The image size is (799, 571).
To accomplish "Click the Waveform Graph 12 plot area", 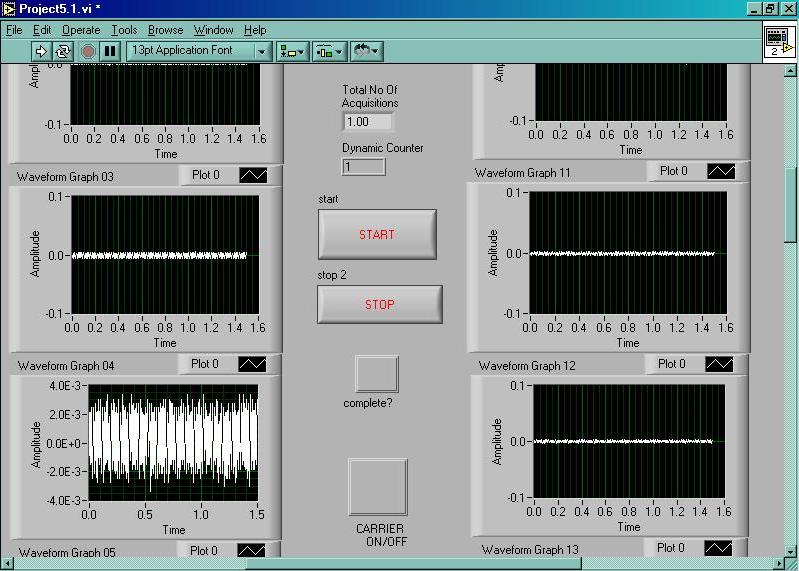I will pos(629,441).
